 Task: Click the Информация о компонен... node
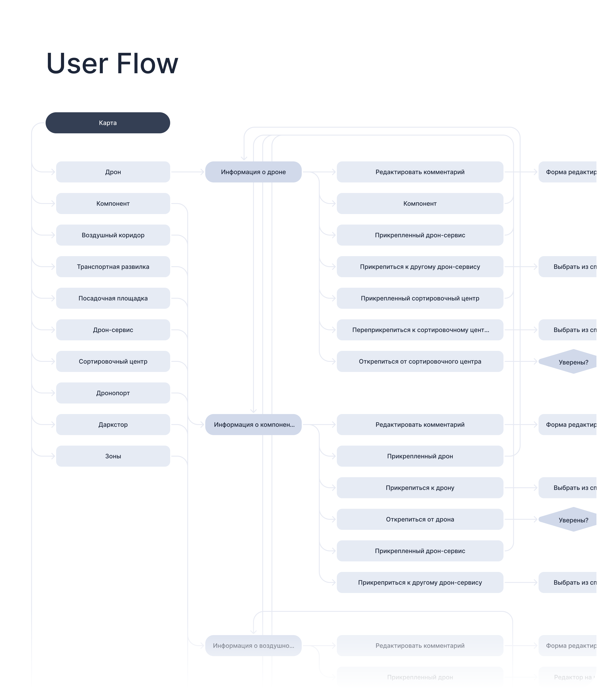pos(253,424)
